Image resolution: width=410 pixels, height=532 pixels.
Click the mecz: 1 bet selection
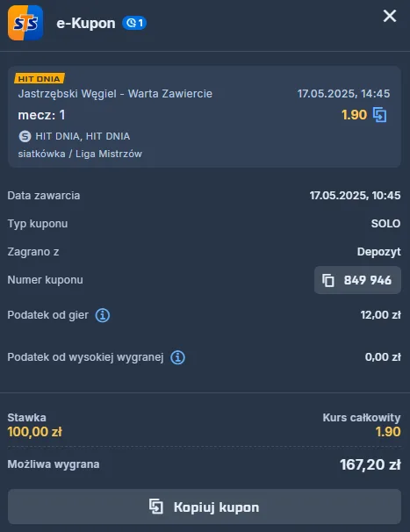tap(41, 115)
